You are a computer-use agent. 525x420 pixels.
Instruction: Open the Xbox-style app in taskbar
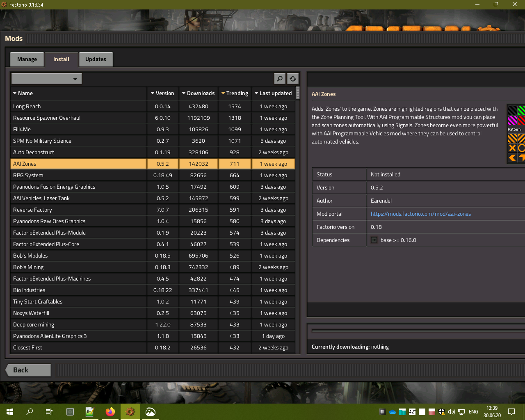[x=151, y=412]
